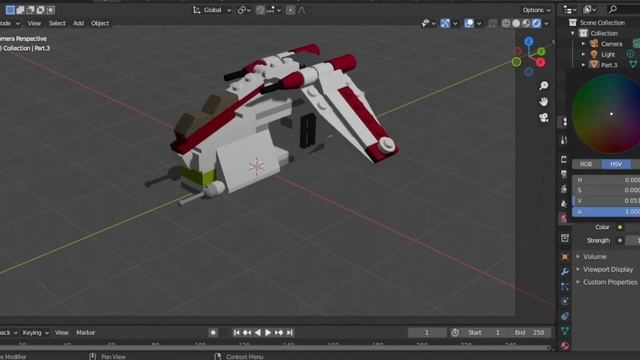Viewport: 640px width, 360px height.
Task: Collapse the Collection tree in outliner
Action: pyautogui.click(x=573, y=33)
